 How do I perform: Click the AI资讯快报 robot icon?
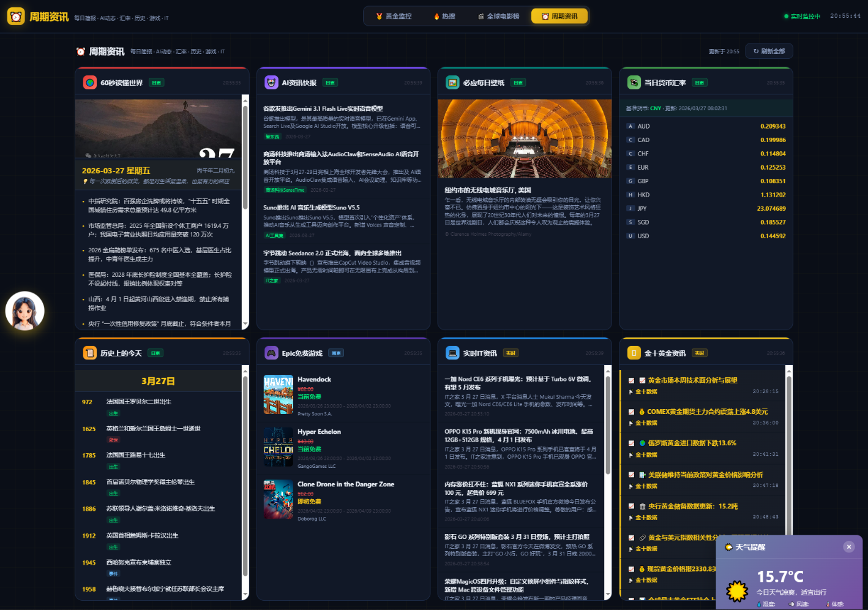point(271,83)
